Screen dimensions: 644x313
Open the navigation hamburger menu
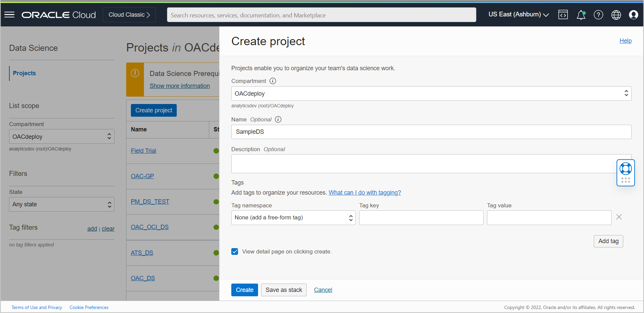click(9, 15)
